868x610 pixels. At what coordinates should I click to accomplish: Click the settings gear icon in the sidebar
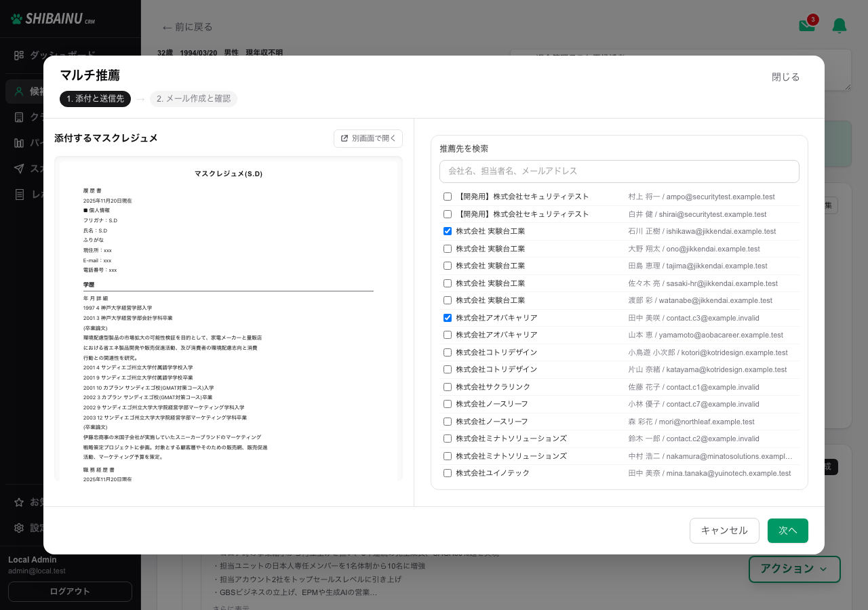tap(19, 528)
